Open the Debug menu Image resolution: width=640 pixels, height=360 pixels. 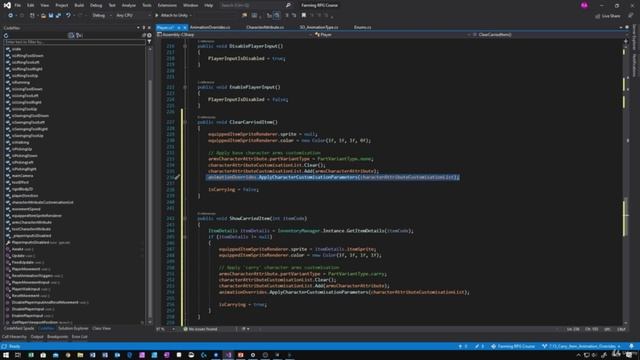[96, 5]
